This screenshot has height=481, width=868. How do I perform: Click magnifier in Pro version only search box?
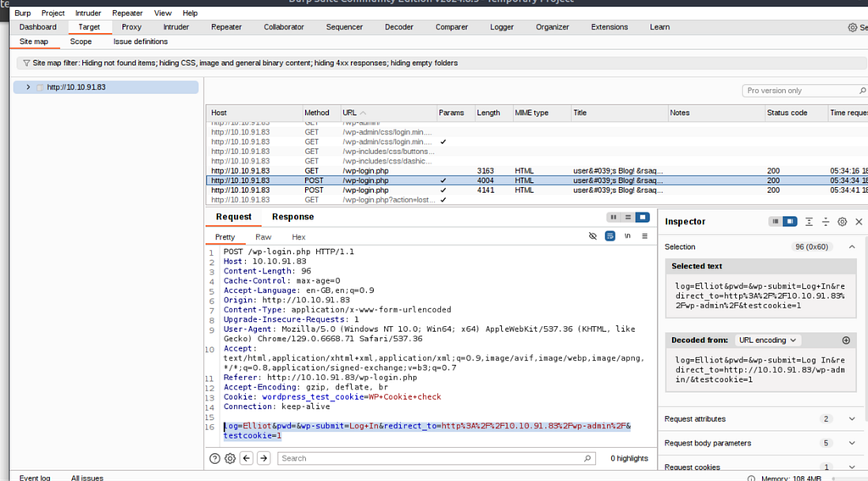pyautogui.click(x=862, y=91)
